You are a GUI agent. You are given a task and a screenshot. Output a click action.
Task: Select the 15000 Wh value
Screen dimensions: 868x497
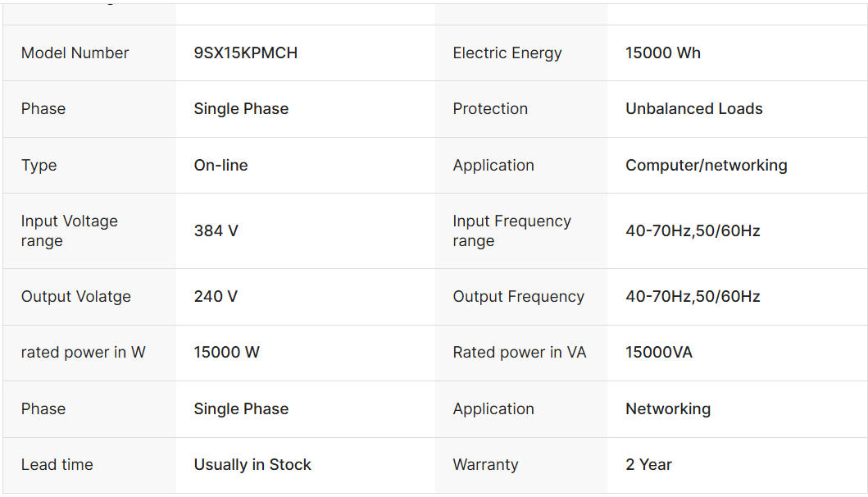coord(662,53)
